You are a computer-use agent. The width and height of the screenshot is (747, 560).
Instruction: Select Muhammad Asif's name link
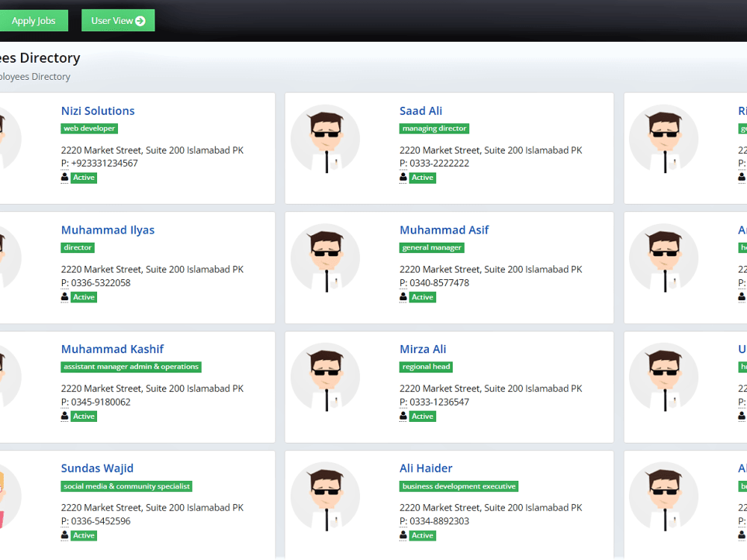tap(444, 230)
